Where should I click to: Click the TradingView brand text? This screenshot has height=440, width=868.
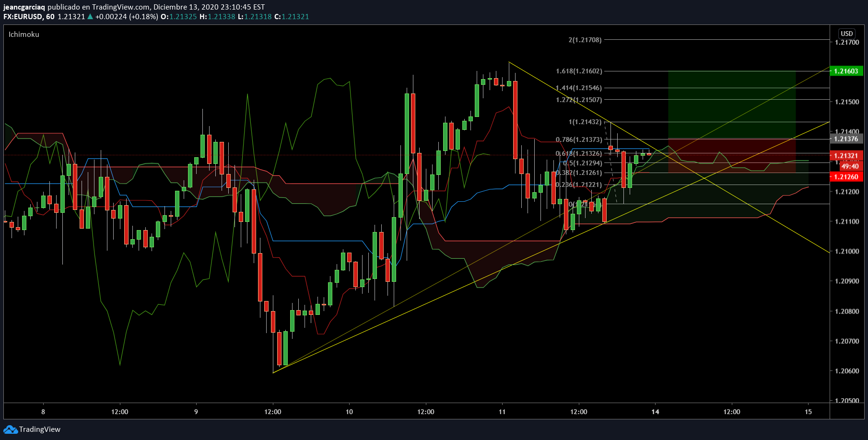(40, 429)
